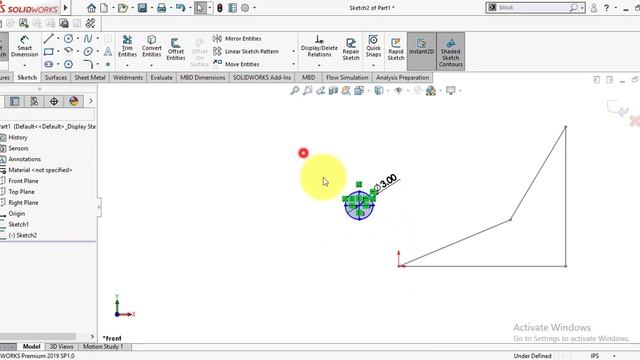Click the Print icon

[162, 8]
